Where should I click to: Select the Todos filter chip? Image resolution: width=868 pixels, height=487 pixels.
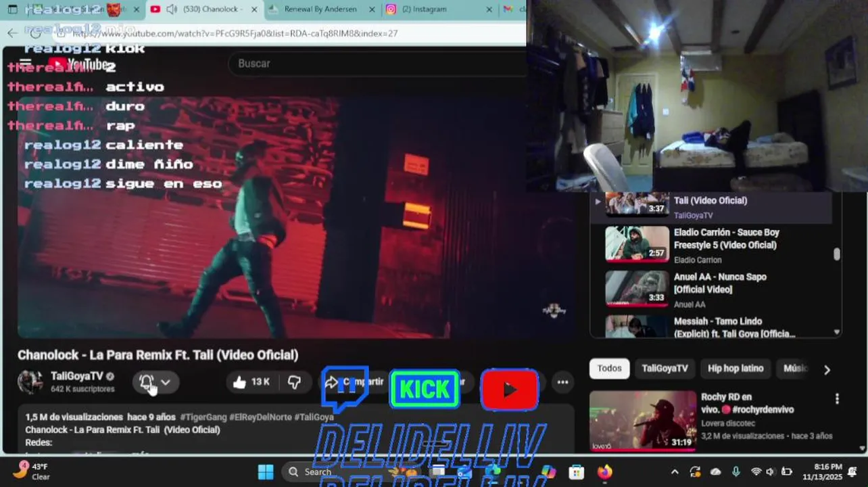(609, 369)
